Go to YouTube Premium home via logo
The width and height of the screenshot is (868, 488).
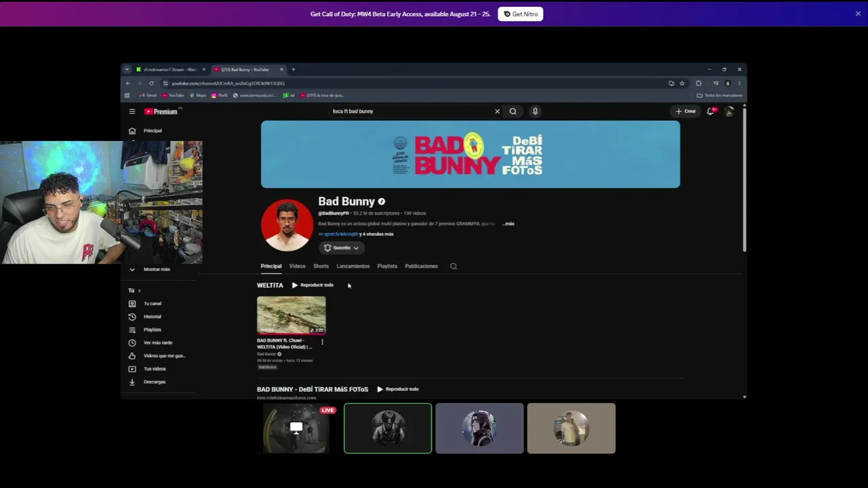pos(161,112)
